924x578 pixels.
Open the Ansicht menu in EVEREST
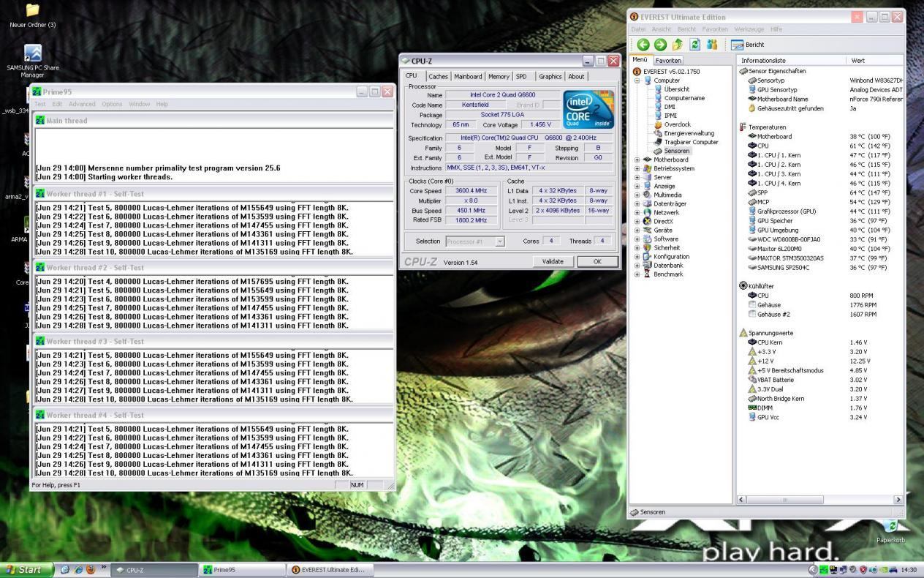point(661,29)
